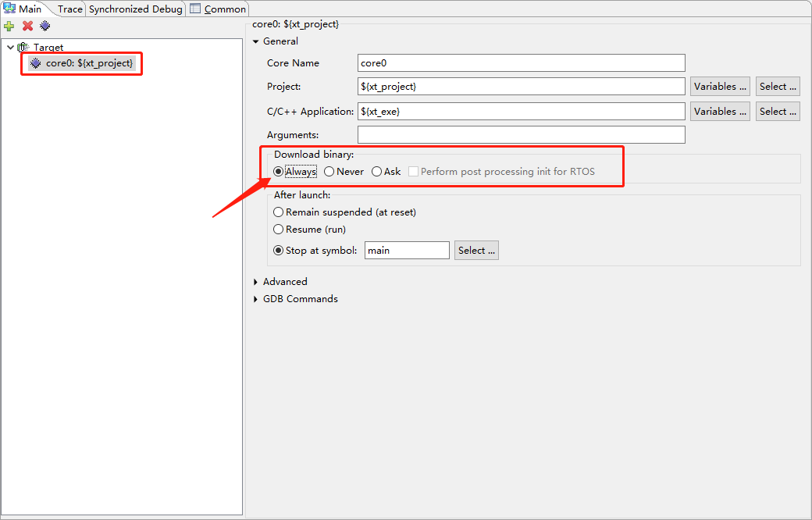Collapse the General section
Screen dimensions: 812x520
point(256,41)
